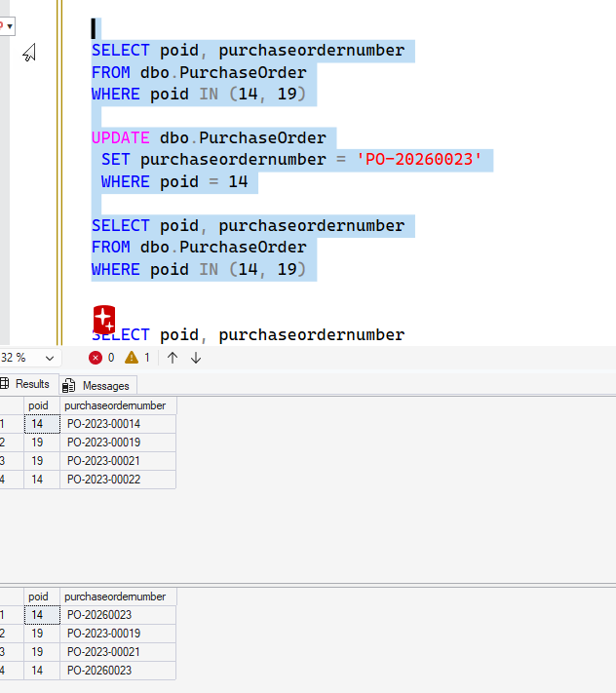Viewport: 616px width, 693px height.
Task: Click the Messages tab document icon
Action: (69, 386)
